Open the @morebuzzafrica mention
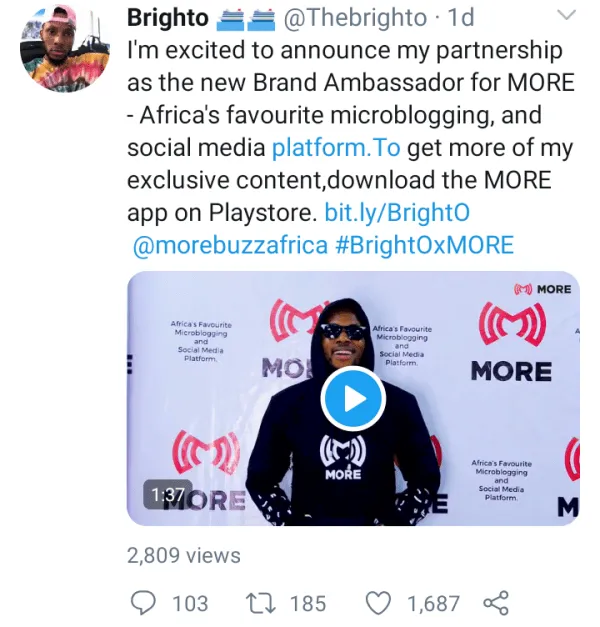Image resolution: width=600 pixels, height=627 pixels. click(x=229, y=245)
